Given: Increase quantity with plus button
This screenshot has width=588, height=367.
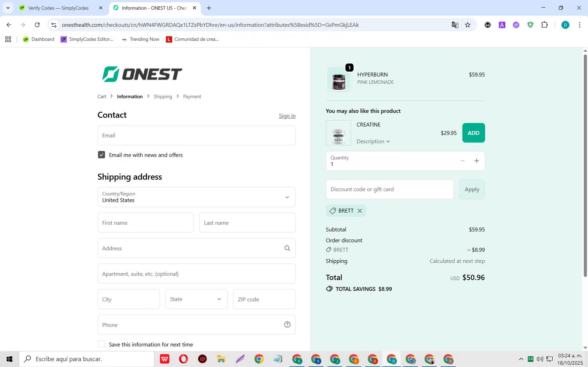Looking at the screenshot, I should tap(477, 161).
